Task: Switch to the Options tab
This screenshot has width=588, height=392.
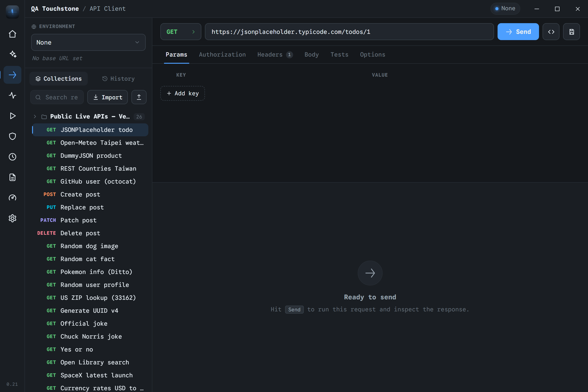Action: pos(372,55)
